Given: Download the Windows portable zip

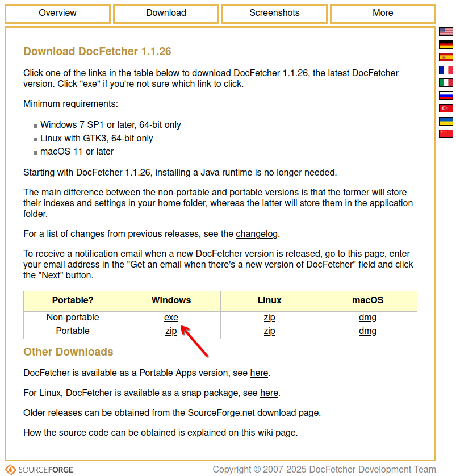Looking at the screenshot, I should click(x=171, y=331).
